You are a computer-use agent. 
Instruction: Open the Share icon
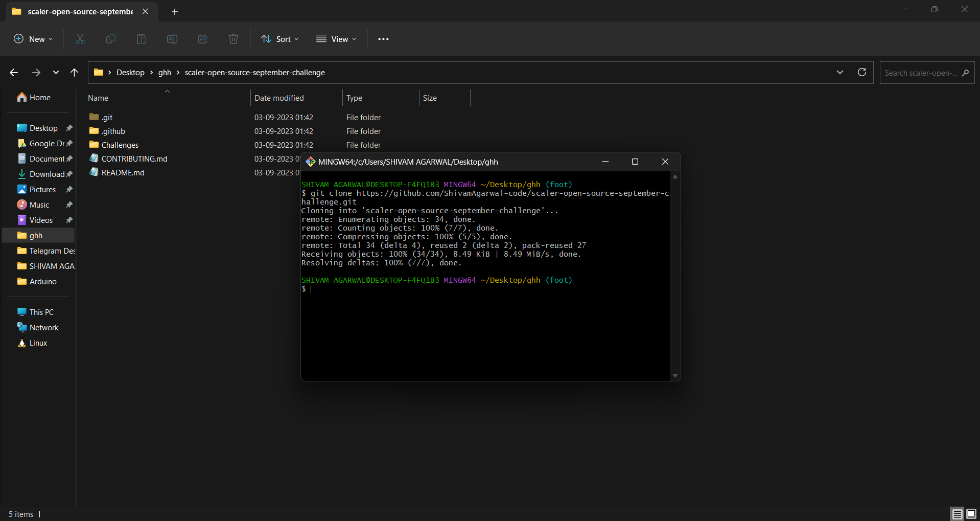click(202, 39)
